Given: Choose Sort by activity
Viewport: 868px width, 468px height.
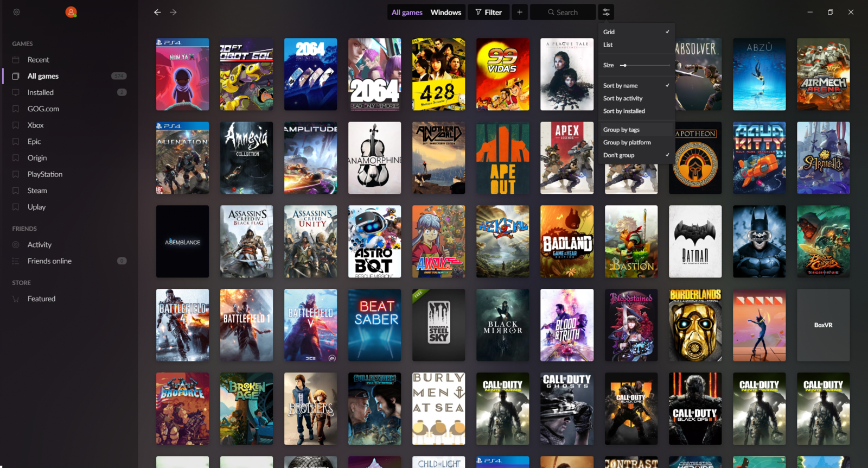Looking at the screenshot, I should [x=636, y=98].
